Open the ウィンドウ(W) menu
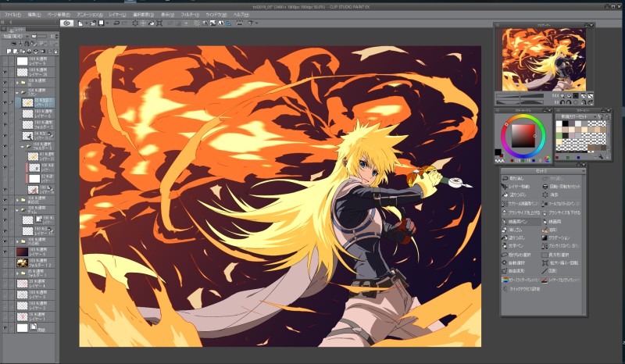 point(216,14)
